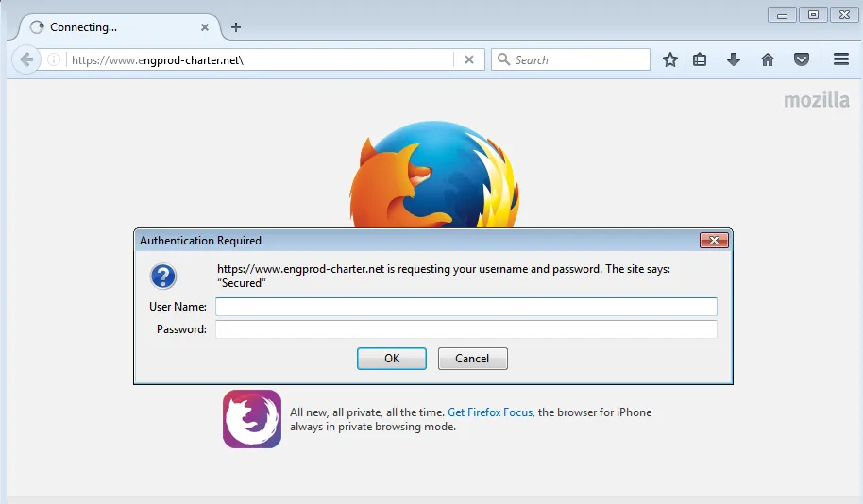Screen dimensions: 863x504
Task: Go to the Home page icon
Action: tap(768, 59)
